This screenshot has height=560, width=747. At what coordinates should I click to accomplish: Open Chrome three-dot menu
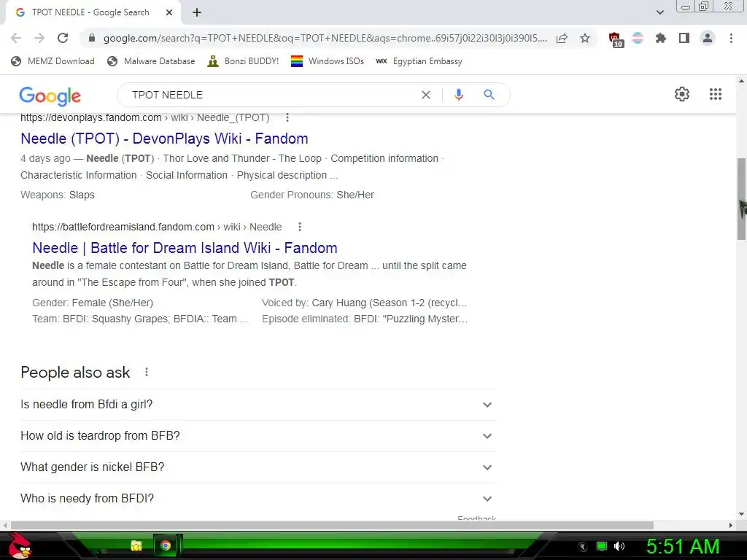731,38
